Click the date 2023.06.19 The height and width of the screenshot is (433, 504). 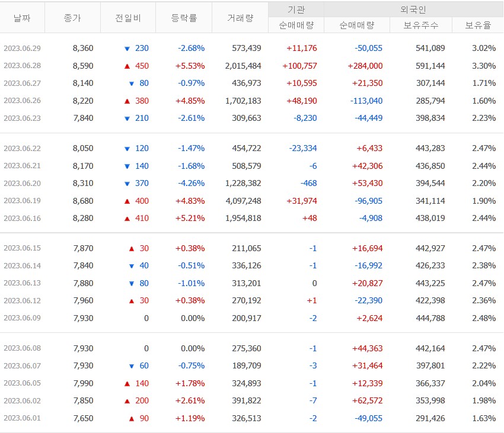(x=22, y=201)
